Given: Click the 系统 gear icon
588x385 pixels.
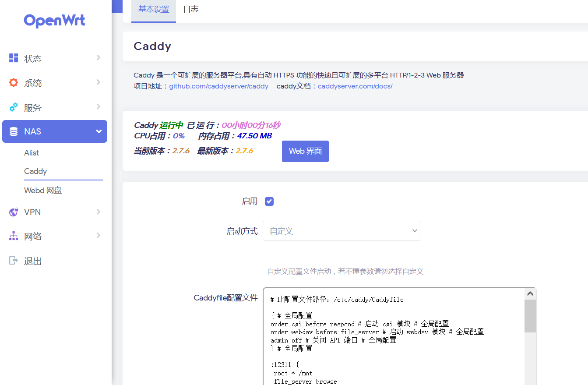Looking at the screenshot, I should coord(14,82).
